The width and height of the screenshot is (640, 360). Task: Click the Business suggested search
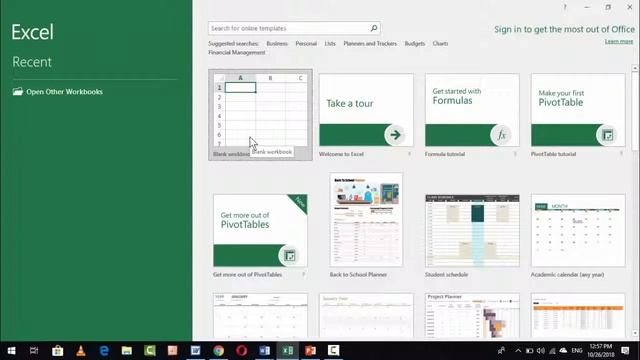[277, 43]
